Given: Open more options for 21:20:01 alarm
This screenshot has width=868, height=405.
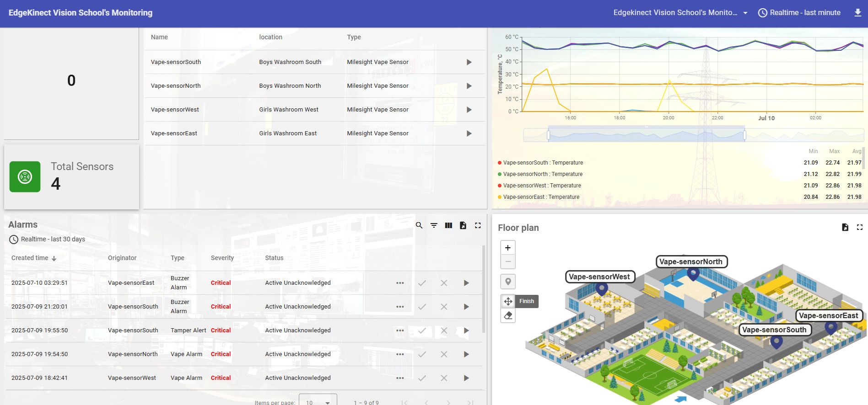Looking at the screenshot, I should coord(400,307).
